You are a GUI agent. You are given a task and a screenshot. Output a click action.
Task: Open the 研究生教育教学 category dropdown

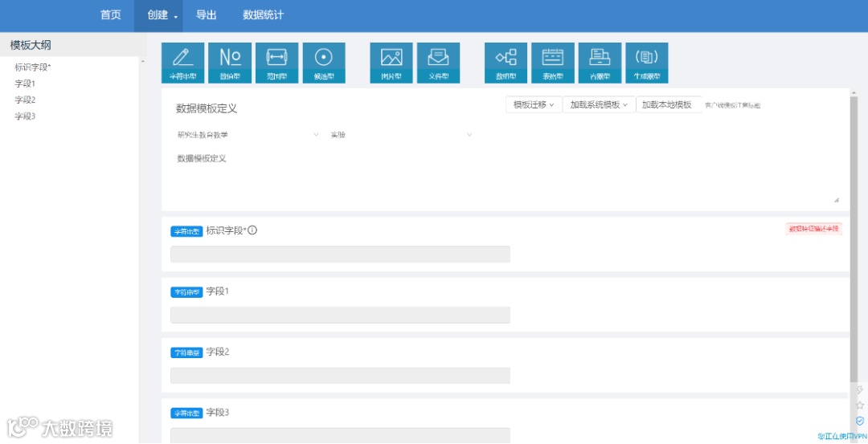tap(248, 135)
